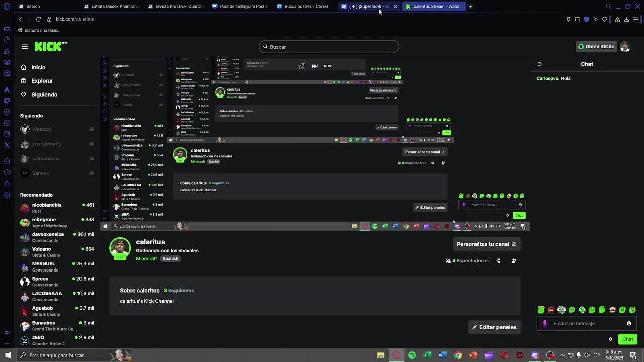644x362 pixels.
Task: Open Google Chrome from the taskbar
Action: click(x=458, y=355)
